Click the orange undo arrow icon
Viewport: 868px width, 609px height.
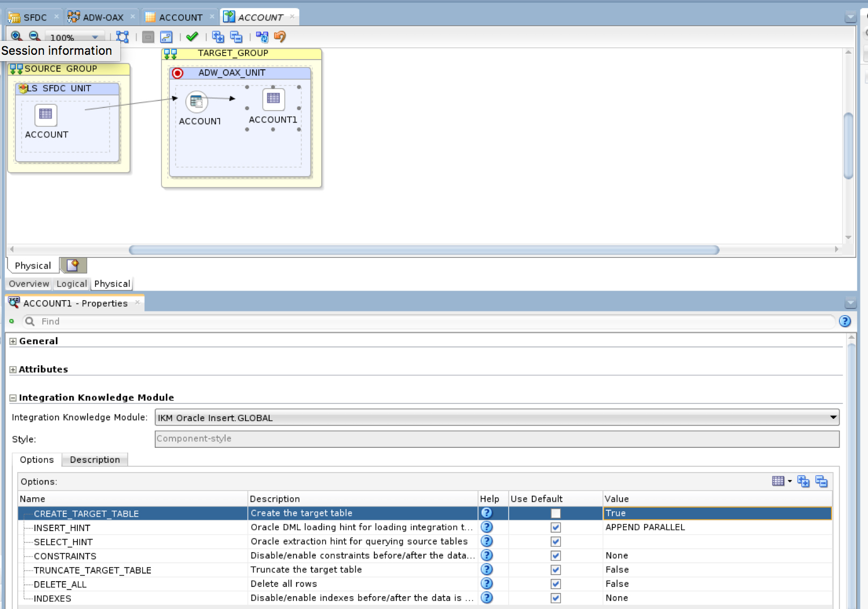coord(280,37)
